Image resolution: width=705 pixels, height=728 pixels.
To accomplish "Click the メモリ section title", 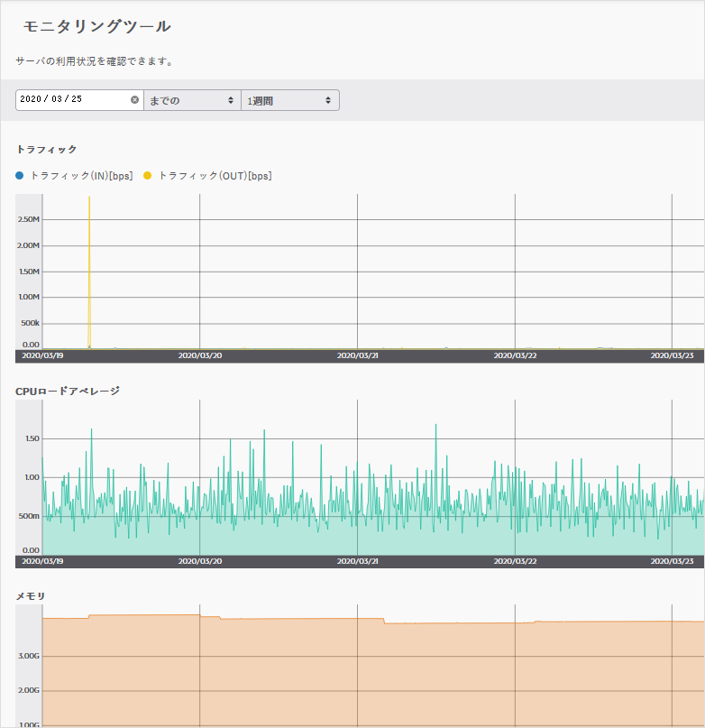I will tap(30, 596).
